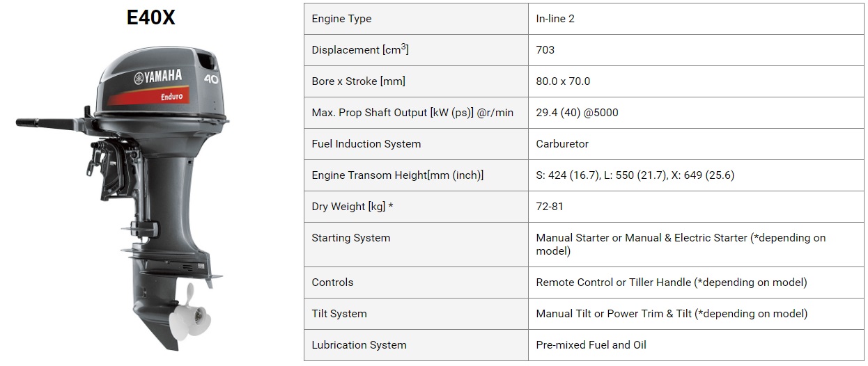Click the tiller handle of the motor
Image resolution: width=868 pixels, height=366 pixels.
tap(49, 123)
